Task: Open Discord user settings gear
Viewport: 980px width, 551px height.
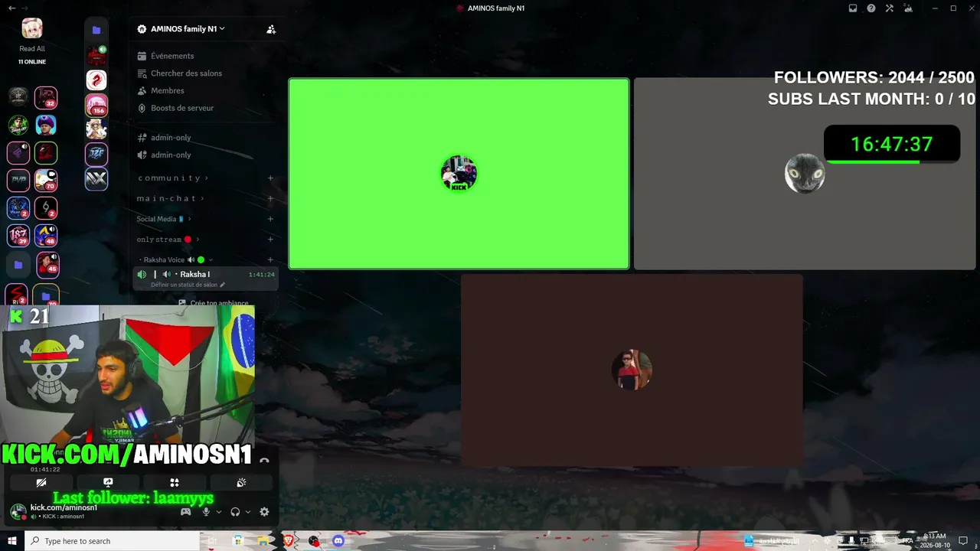Action: click(264, 512)
